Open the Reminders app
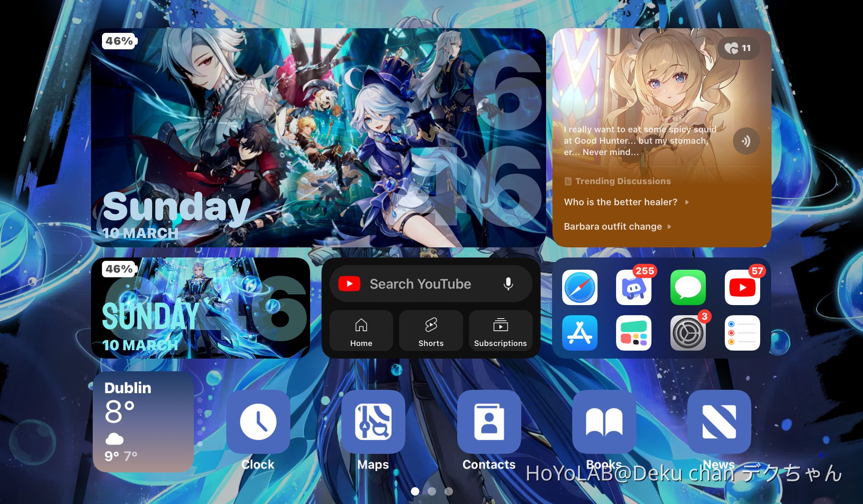The width and height of the screenshot is (863, 504). [x=742, y=333]
